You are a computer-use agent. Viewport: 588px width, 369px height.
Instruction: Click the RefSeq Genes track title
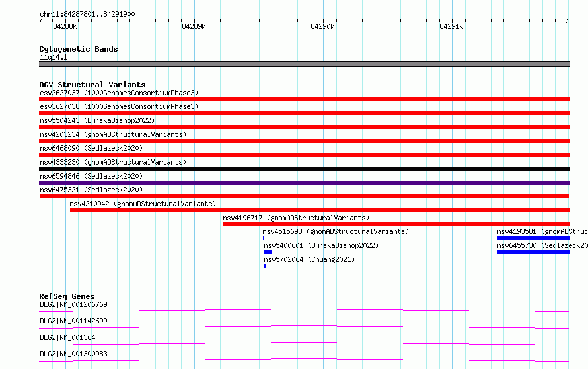[x=67, y=296]
